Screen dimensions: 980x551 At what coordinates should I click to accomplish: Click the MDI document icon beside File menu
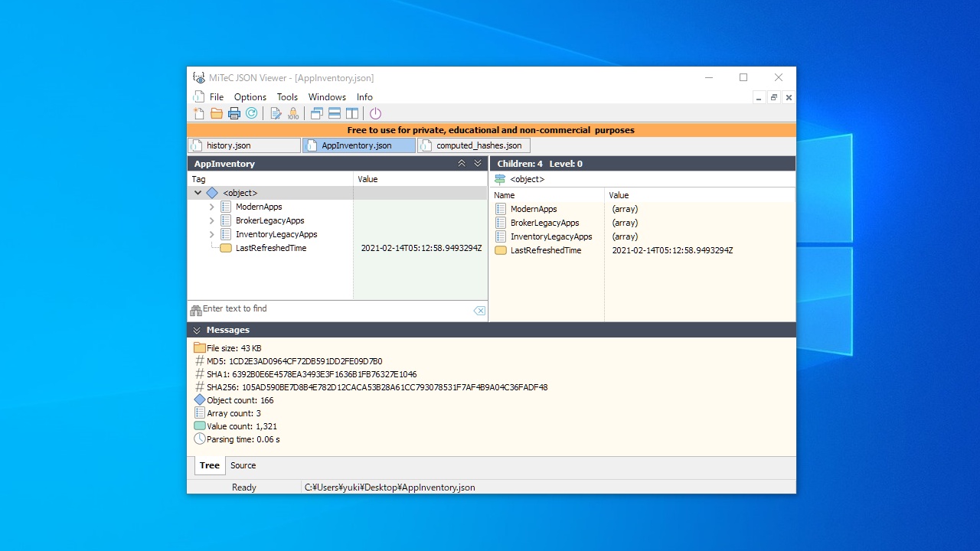coord(199,96)
